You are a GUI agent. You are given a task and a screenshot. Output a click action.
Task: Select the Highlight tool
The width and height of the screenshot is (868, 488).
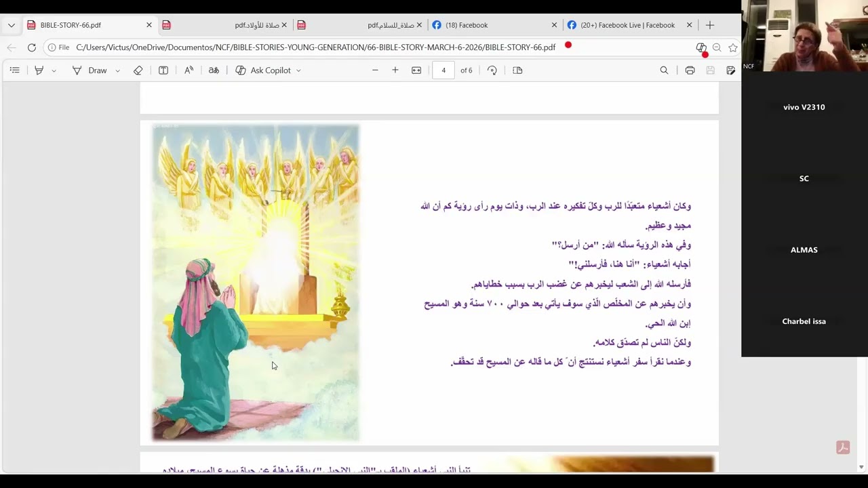(39, 70)
